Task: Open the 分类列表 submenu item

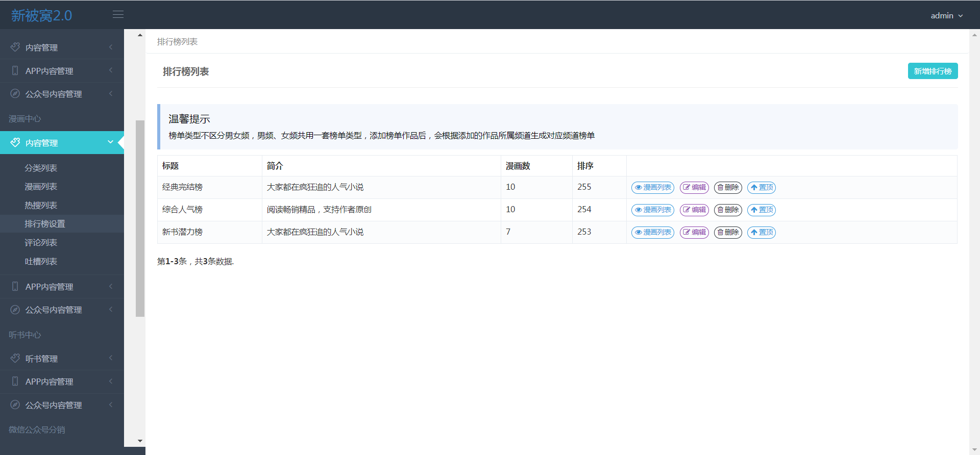Action: (x=41, y=168)
